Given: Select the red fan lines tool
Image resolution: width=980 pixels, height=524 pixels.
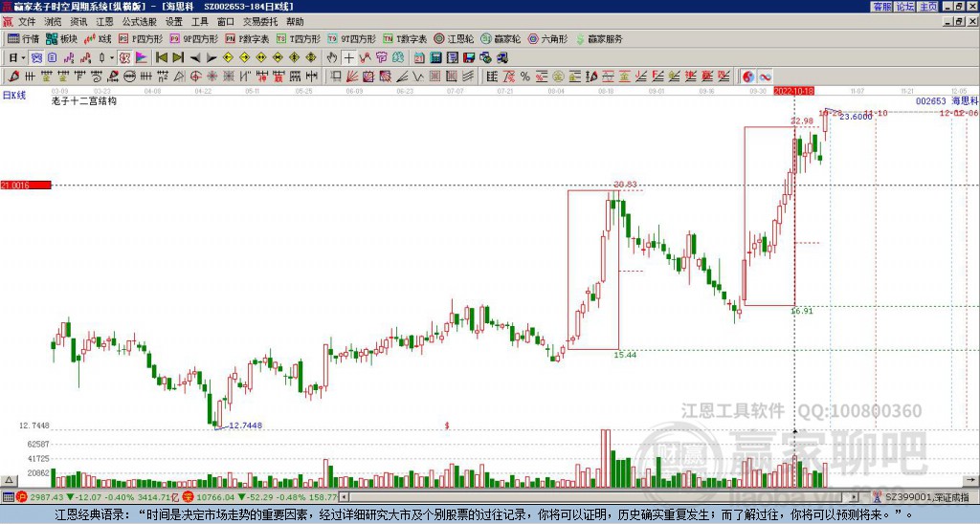Looking at the screenshot, I should tap(352, 76).
